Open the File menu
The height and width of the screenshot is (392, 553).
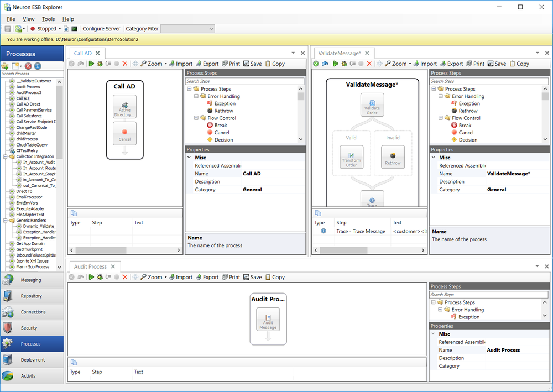11,19
